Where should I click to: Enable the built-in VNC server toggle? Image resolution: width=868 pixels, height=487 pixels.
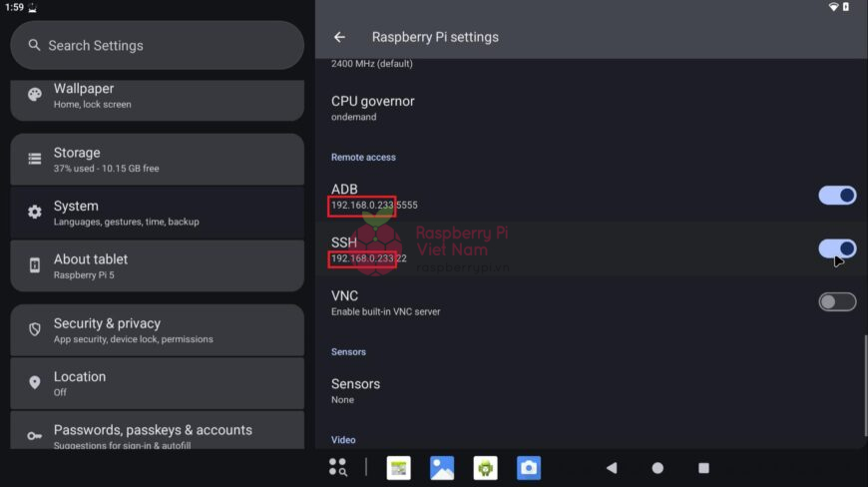pyautogui.click(x=837, y=302)
